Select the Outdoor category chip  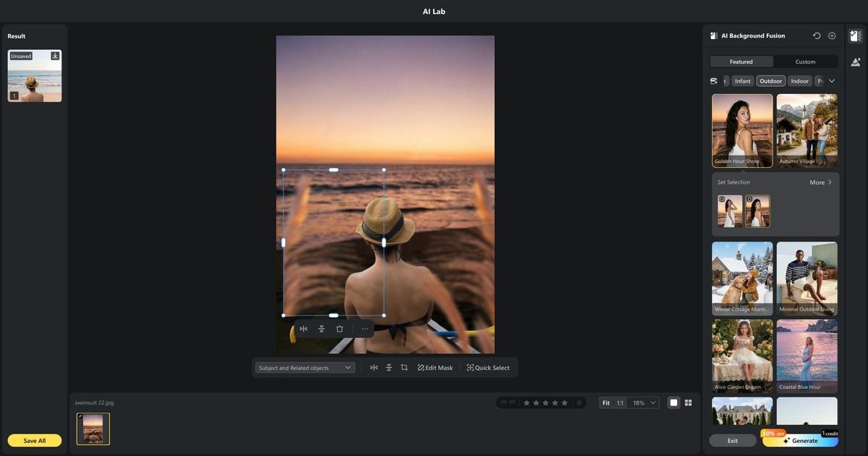tap(771, 81)
